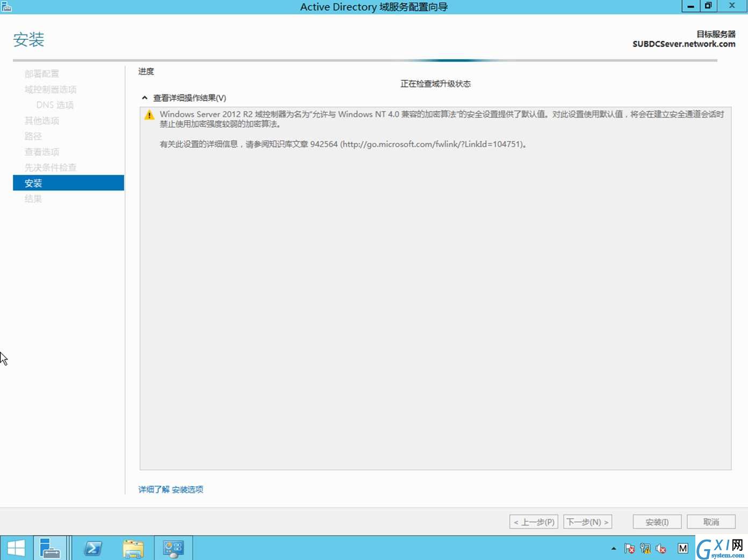748x560 pixels.
Task: Click the 取消 button
Action: 711,522
